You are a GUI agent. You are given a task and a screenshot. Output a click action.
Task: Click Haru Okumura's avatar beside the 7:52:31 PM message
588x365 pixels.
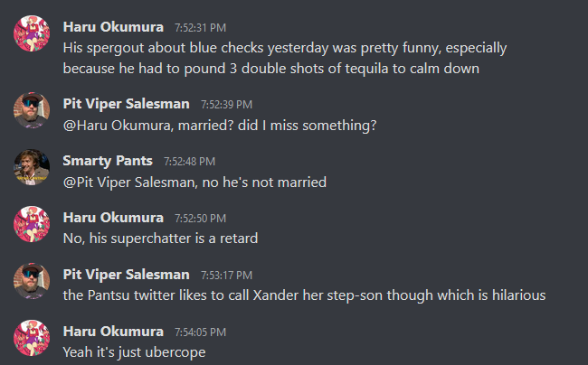(32, 33)
